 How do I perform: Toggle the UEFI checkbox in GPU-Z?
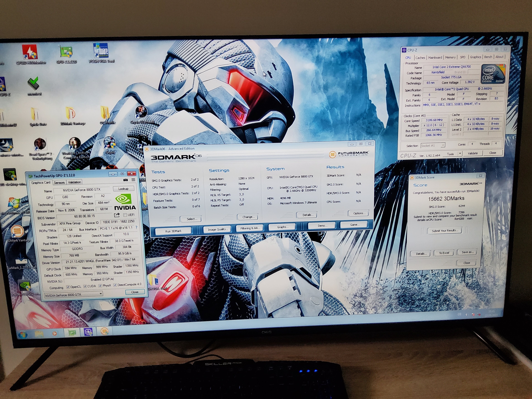pos(125,215)
